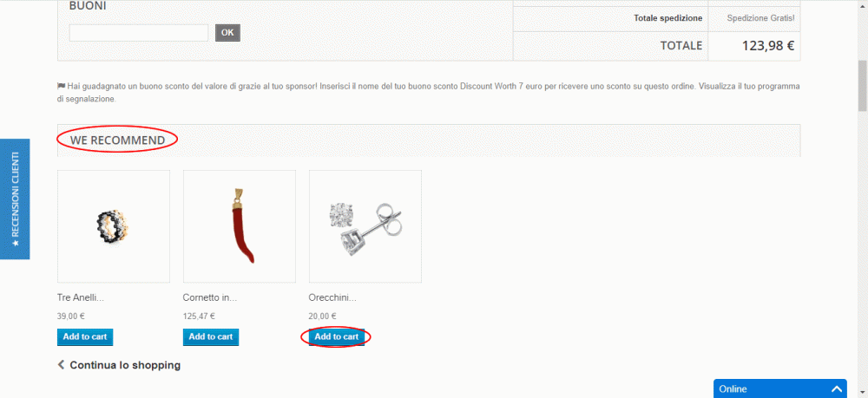Click Continua lo shopping link

(x=125, y=365)
